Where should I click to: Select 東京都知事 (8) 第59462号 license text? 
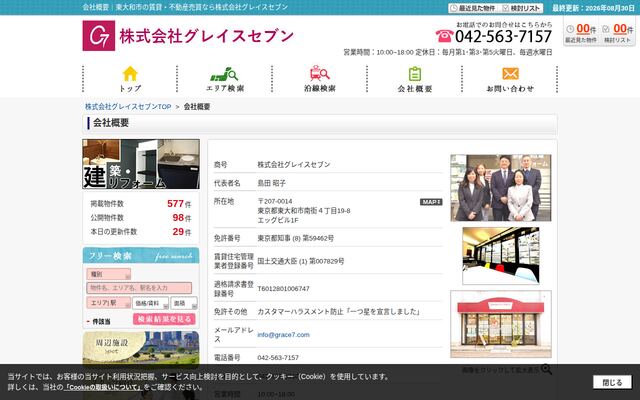296,238
